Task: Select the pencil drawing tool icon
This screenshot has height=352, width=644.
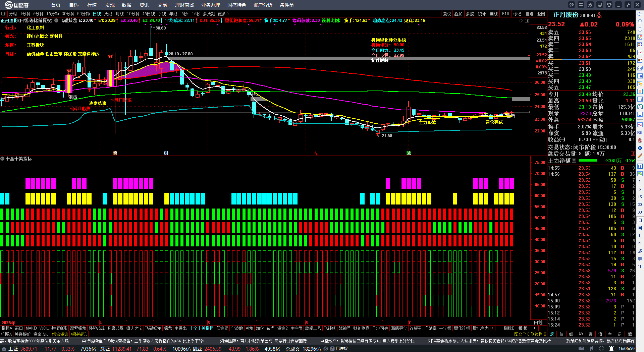Action: [x=640, y=156]
